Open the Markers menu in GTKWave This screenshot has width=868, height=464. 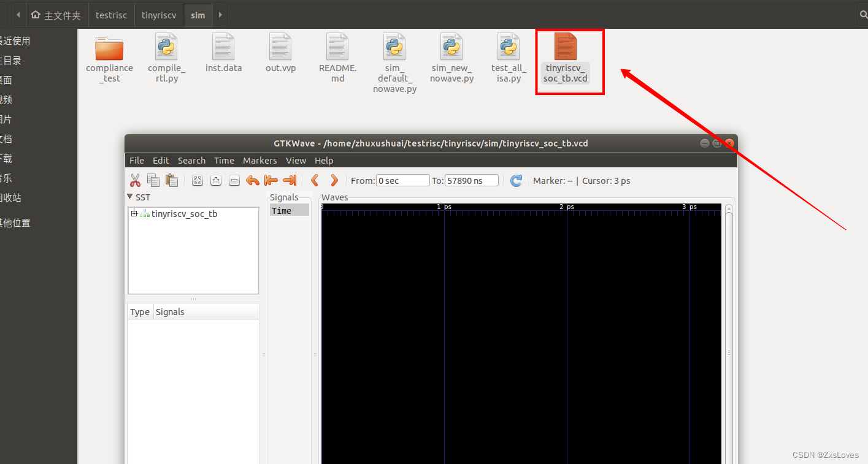pyautogui.click(x=259, y=161)
